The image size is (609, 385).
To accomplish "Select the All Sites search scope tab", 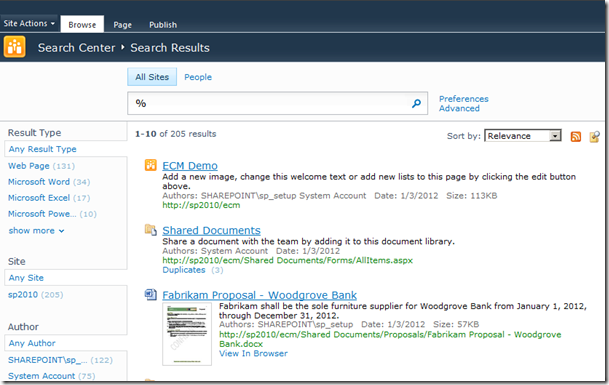I will (152, 77).
